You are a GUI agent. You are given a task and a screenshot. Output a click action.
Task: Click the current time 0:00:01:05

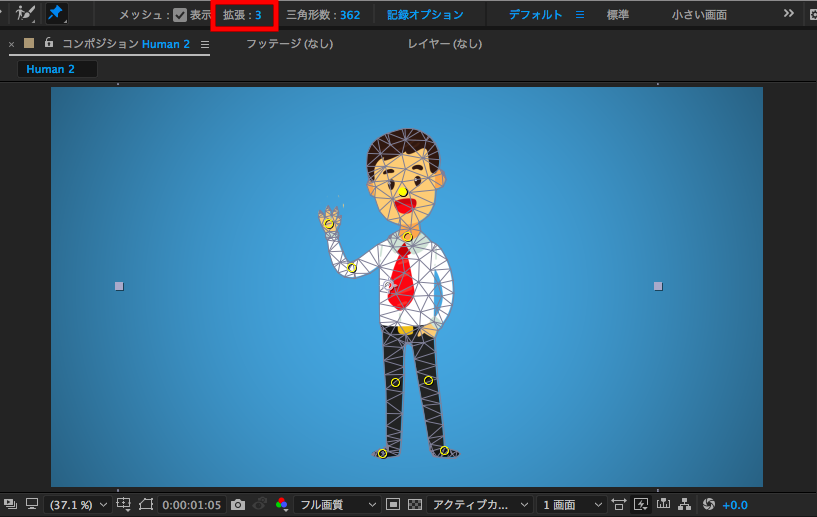pyautogui.click(x=192, y=504)
